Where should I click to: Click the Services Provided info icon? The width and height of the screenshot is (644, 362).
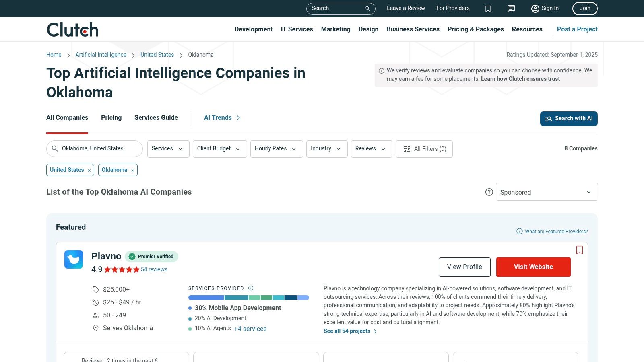click(251, 288)
